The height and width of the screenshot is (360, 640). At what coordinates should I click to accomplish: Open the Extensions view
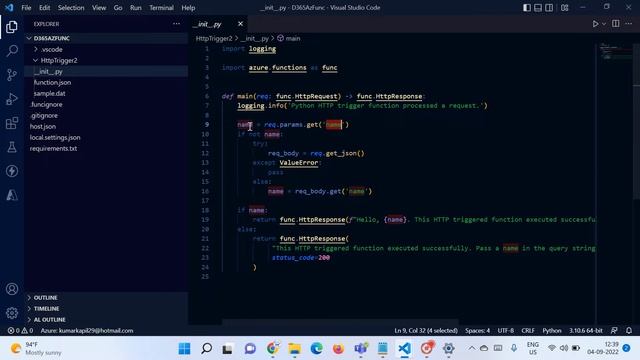12,123
